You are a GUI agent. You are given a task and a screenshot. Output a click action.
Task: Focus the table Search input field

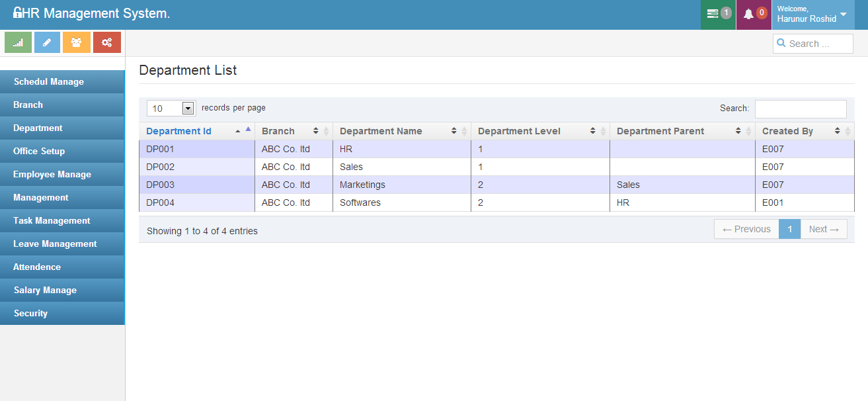pyautogui.click(x=800, y=109)
